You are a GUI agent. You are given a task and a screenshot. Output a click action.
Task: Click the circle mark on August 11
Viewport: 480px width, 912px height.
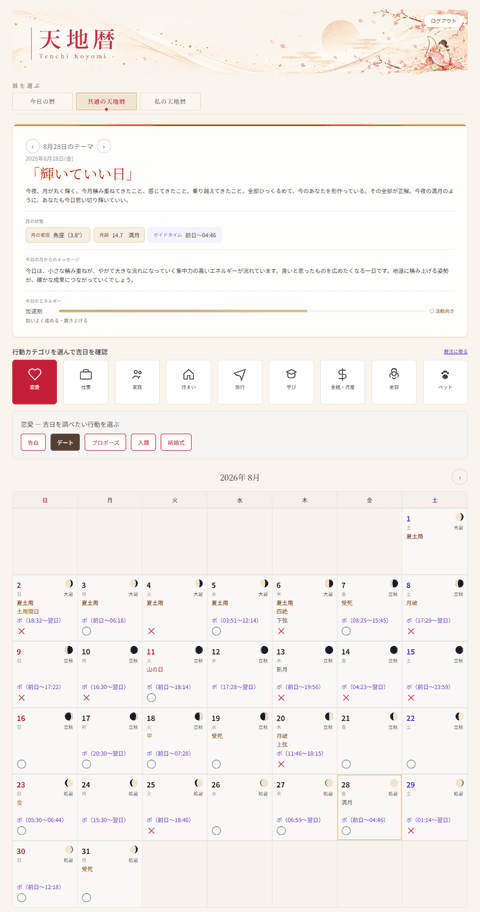tap(151, 697)
